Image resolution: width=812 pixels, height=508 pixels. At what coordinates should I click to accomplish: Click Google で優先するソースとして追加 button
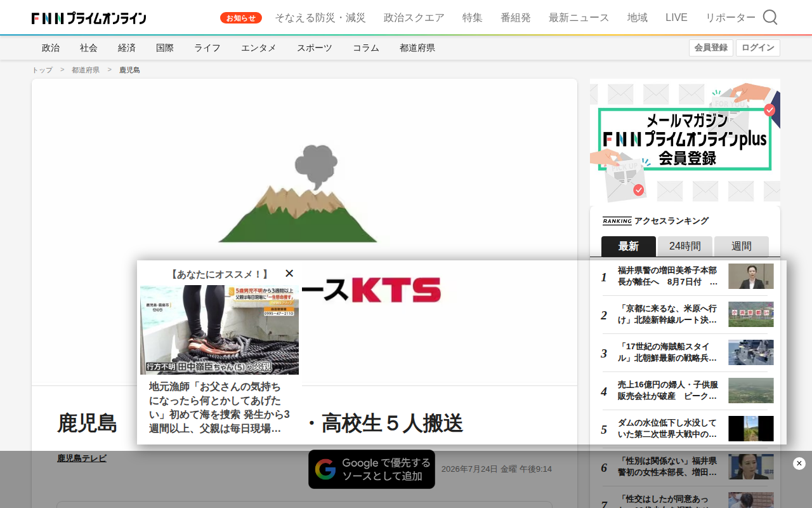pyautogui.click(x=372, y=469)
